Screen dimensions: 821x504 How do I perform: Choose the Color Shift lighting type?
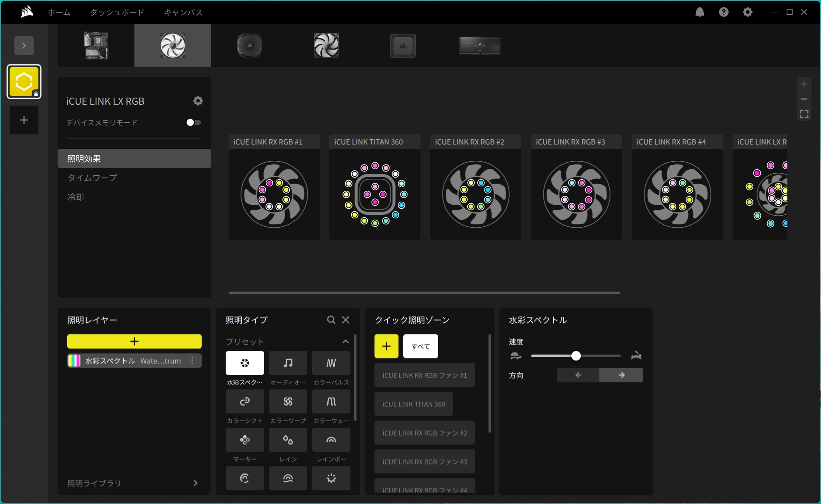[x=244, y=401]
